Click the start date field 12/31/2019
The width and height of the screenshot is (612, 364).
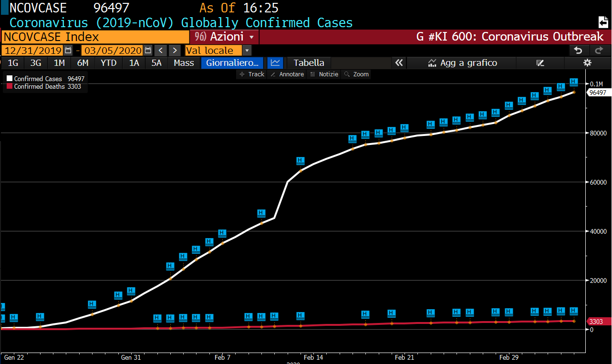point(32,51)
